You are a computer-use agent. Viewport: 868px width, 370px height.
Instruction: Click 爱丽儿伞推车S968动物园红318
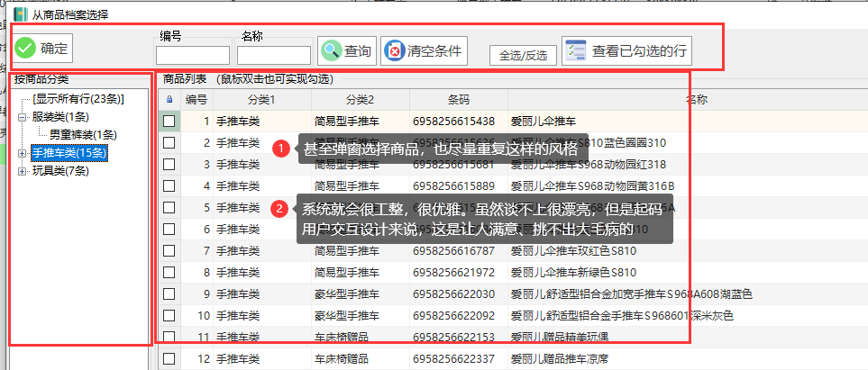coord(588,164)
